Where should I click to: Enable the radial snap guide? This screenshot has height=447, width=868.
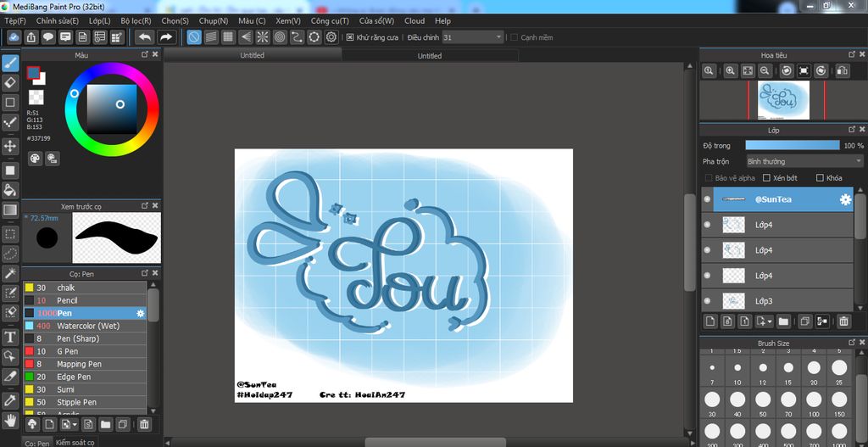pyautogui.click(x=263, y=37)
